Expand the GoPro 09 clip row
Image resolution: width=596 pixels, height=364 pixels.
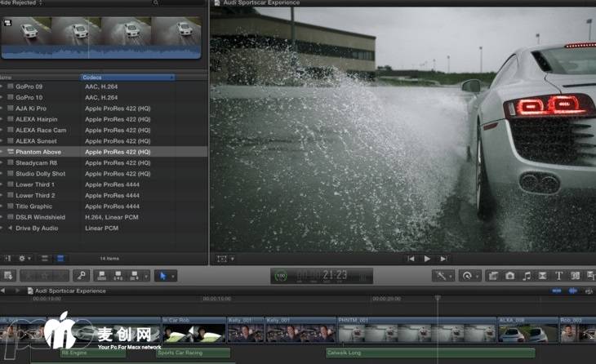pyautogui.click(x=2, y=86)
